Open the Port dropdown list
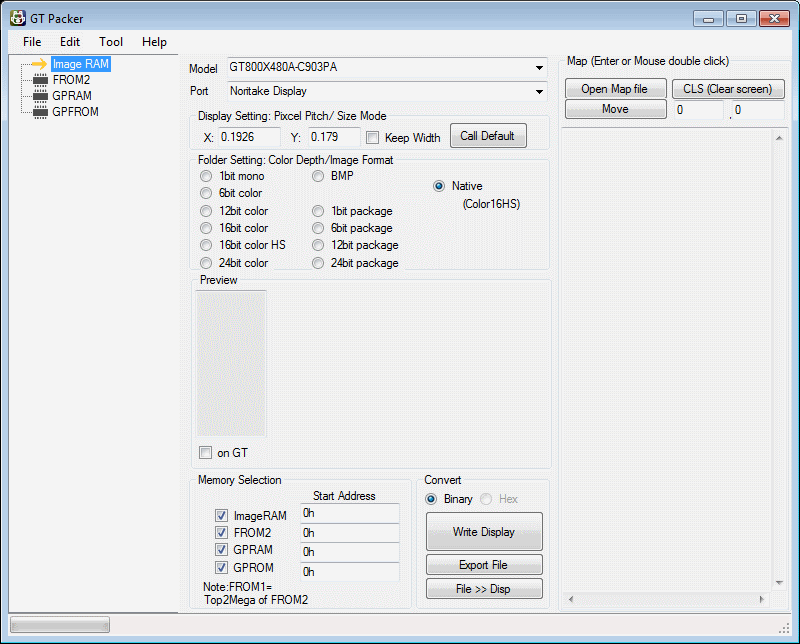Screen dimensions: 800x644 click(539, 92)
